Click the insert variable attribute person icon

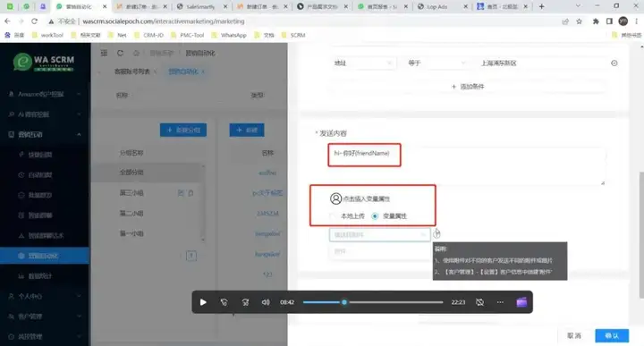tap(336, 198)
